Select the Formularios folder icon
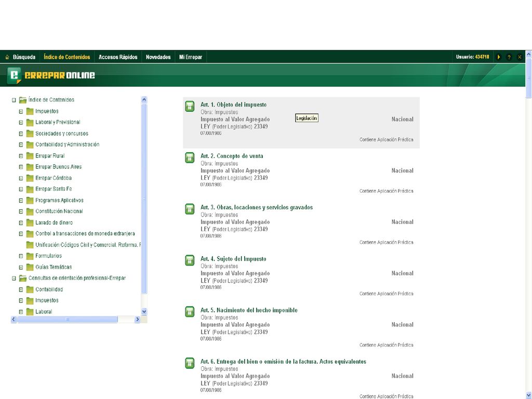 click(x=30, y=256)
